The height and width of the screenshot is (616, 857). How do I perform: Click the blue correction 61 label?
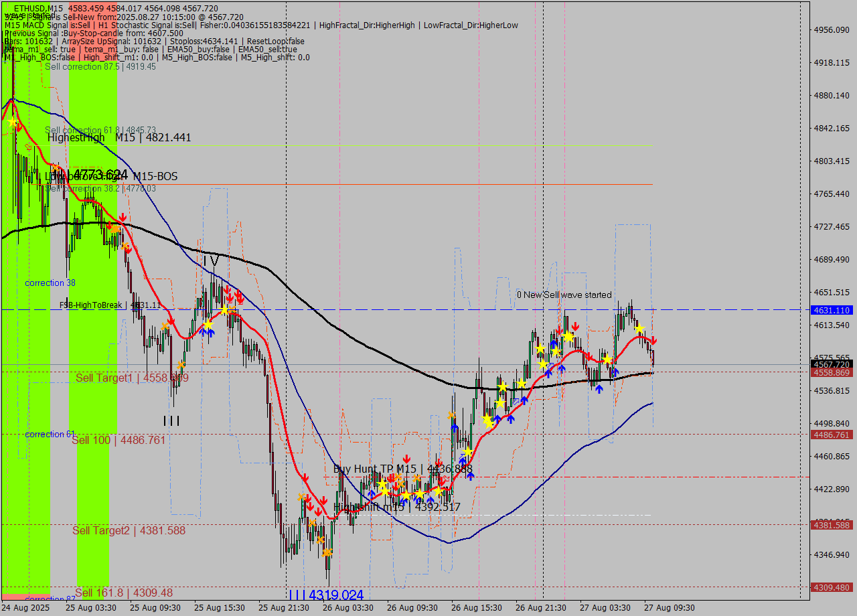[x=50, y=435]
